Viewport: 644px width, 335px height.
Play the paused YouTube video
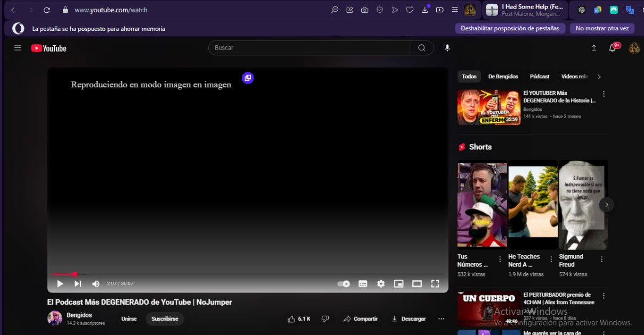tap(60, 284)
